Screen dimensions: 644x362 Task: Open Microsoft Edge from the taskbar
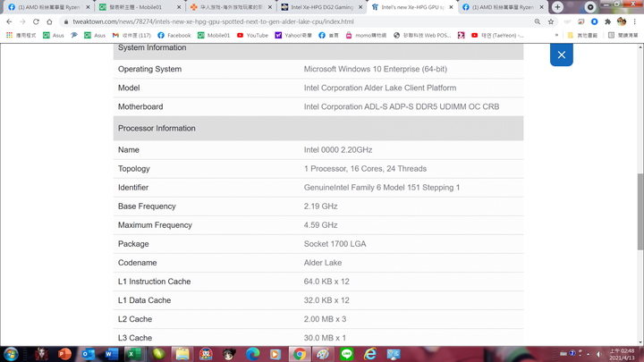tap(252, 354)
